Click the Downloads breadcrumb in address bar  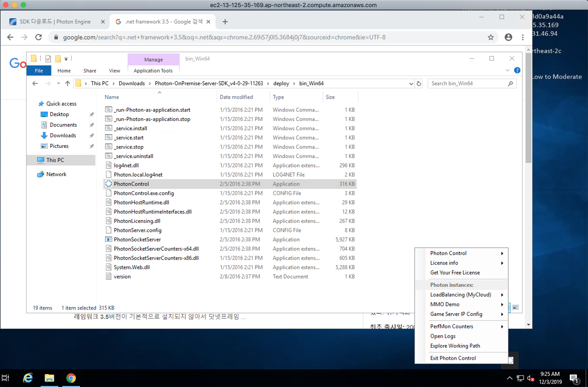pyautogui.click(x=131, y=83)
